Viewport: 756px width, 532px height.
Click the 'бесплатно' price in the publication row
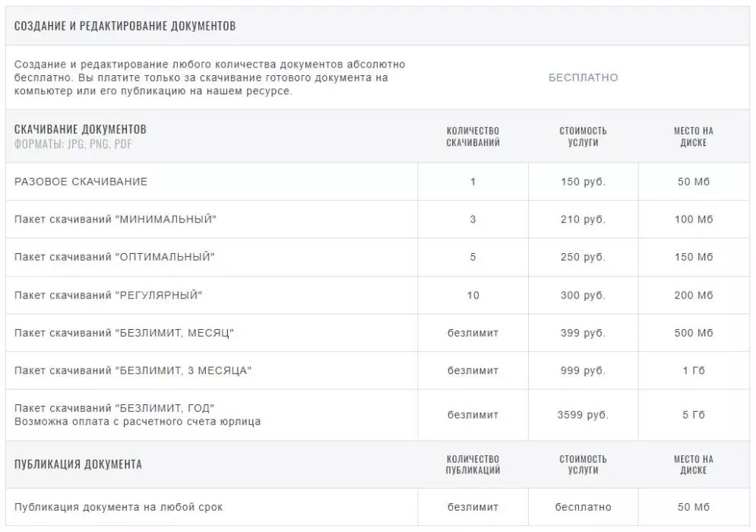coord(583,507)
